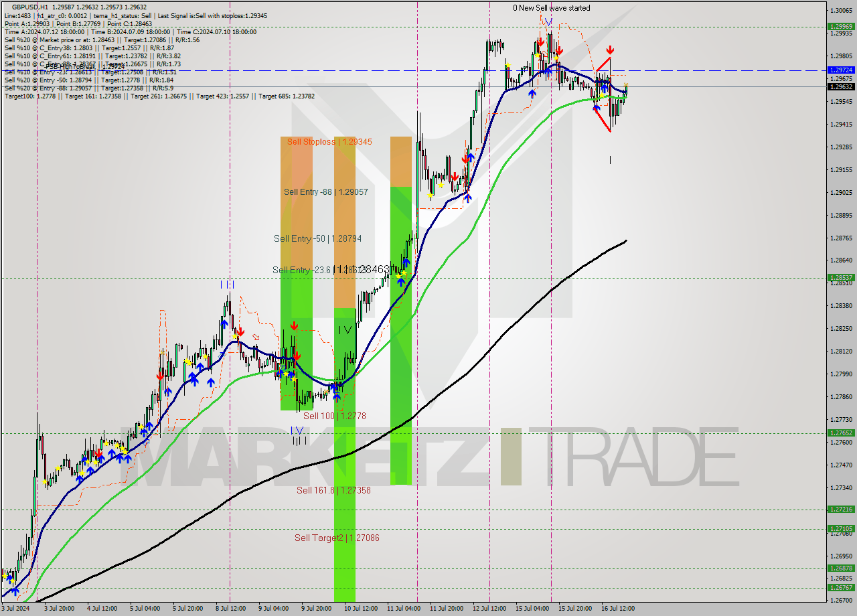Select the green 1.26767 price tag
This screenshot has width=857, height=616.
click(841, 587)
